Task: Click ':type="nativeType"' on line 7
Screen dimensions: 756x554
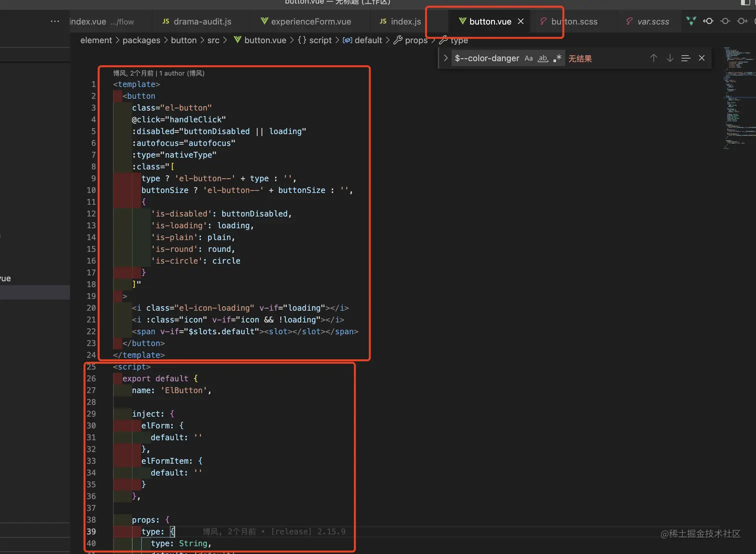Action: pyautogui.click(x=174, y=155)
